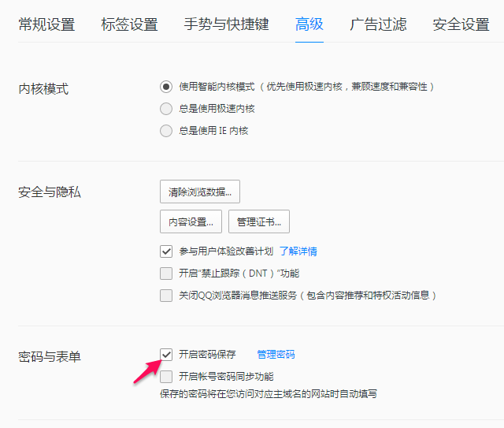Open 内容设置 dialog button
Screen dimensions: 504x428
[191, 221]
